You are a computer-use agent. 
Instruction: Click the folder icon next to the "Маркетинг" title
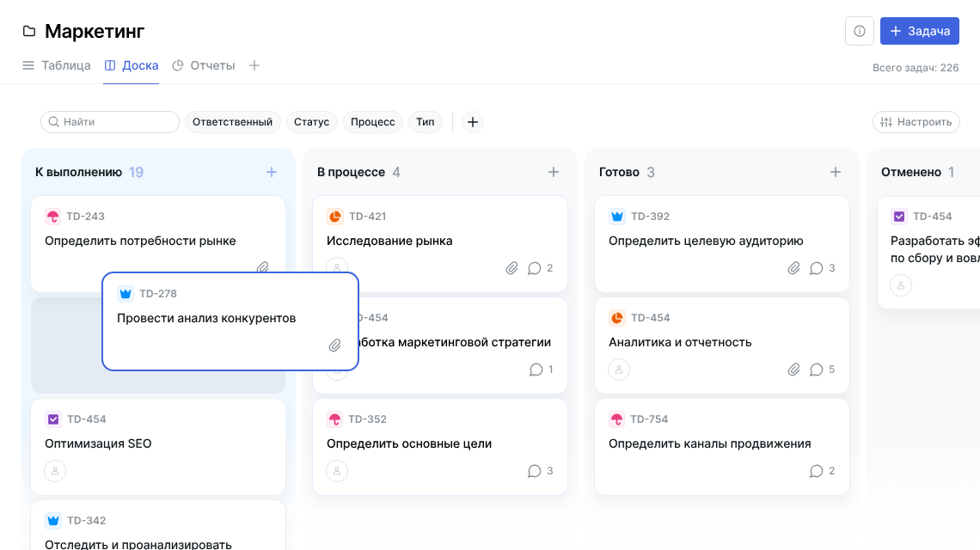tap(28, 30)
